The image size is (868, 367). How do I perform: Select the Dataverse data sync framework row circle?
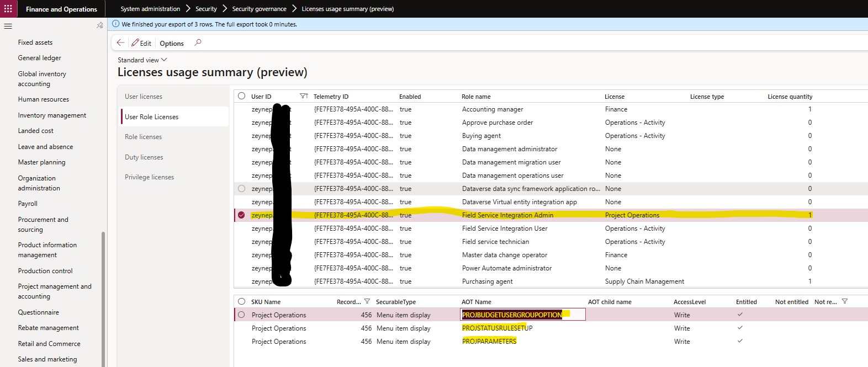tap(241, 189)
